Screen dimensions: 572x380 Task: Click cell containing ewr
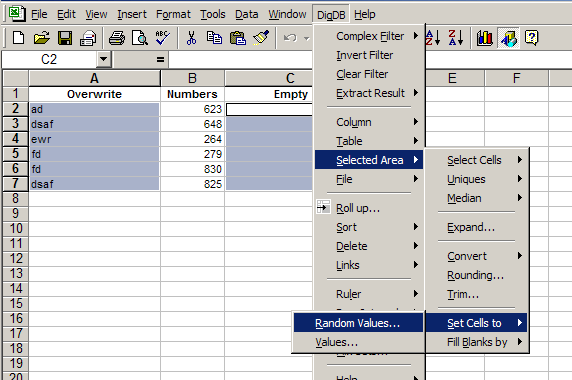pos(94,139)
